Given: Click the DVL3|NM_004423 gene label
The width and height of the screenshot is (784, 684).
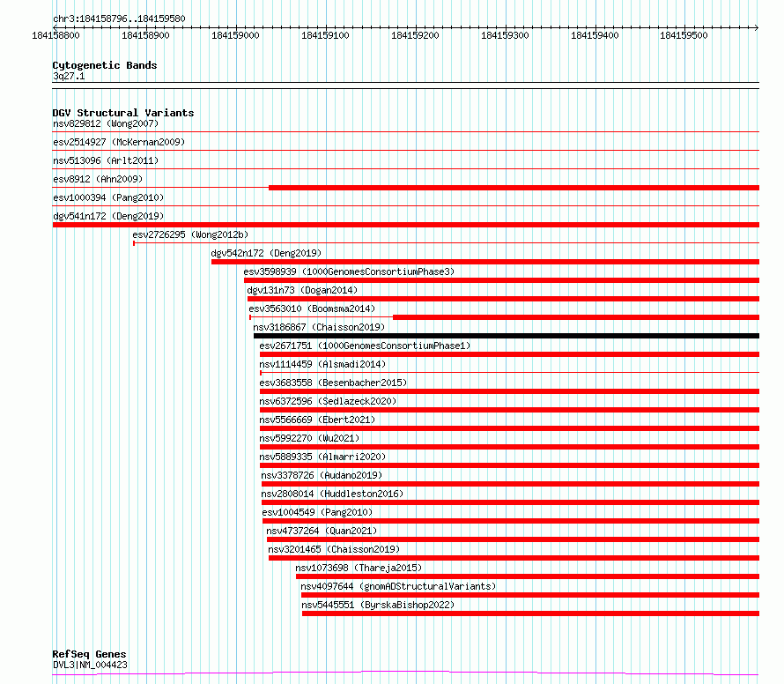Looking at the screenshot, I should pos(90,665).
